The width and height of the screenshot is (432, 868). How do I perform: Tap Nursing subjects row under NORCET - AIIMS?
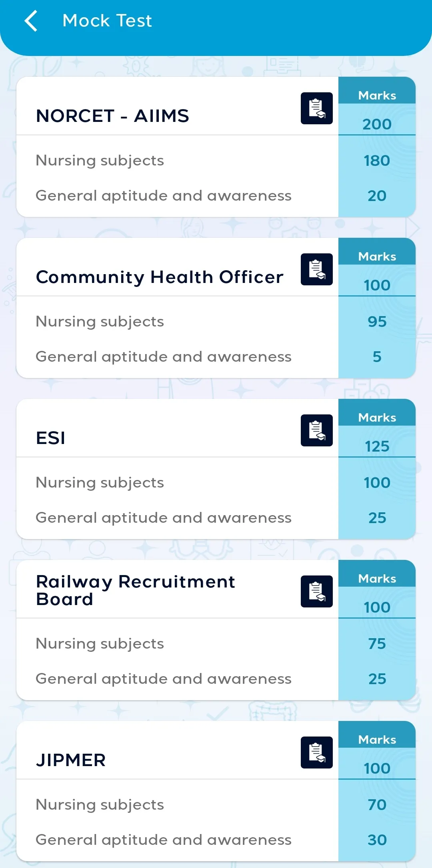click(x=177, y=160)
